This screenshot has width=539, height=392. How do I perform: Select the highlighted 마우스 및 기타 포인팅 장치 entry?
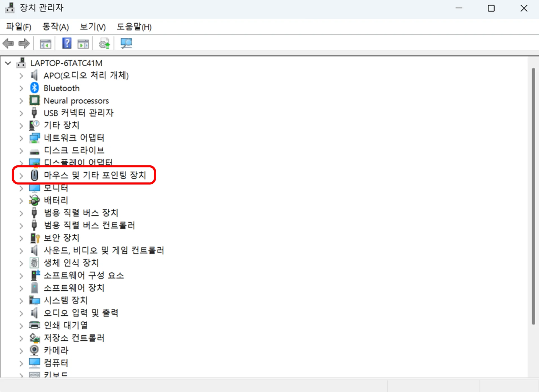click(x=95, y=175)
